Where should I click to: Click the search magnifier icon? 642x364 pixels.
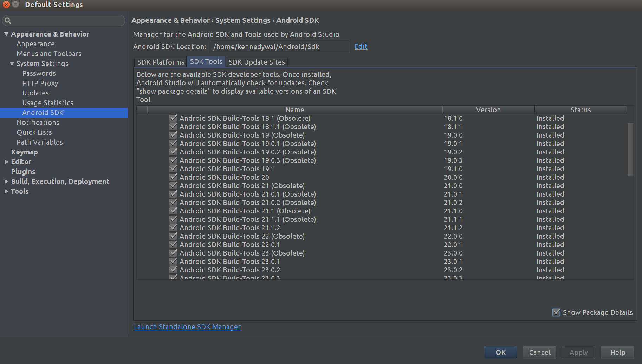(8, 21)
